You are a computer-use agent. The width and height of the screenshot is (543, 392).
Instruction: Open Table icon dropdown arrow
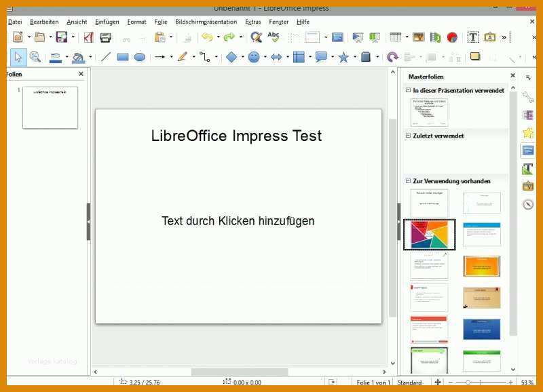click(407, 37)
